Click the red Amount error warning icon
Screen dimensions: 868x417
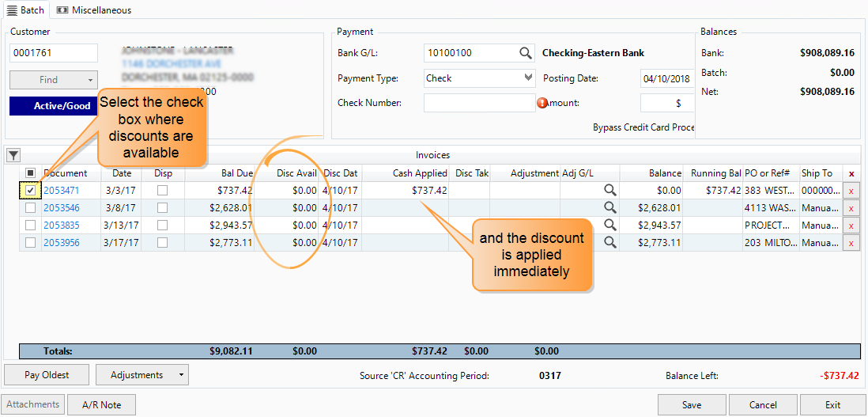[x=542, y=103]
